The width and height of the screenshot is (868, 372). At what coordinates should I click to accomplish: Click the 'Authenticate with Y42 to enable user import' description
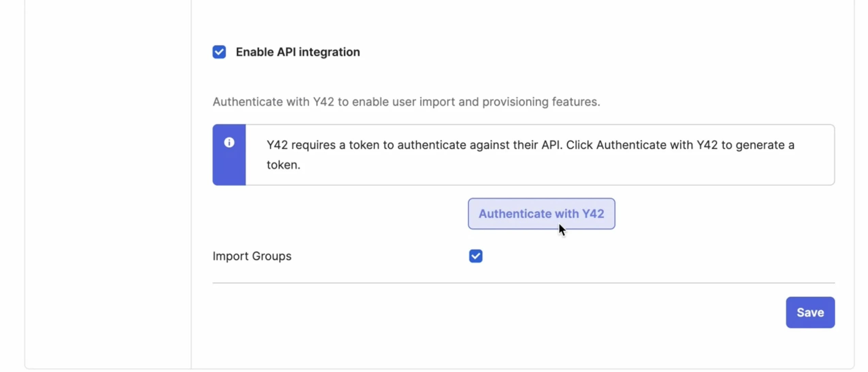pyautogui.click(x=406, y=102)
